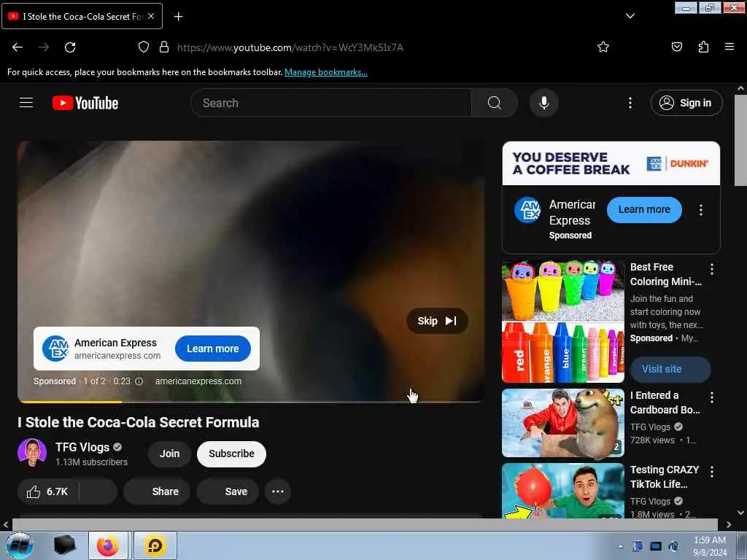747x560 pixels.
Task: Open the Manage bookmarks link
Action: tap(326, 72)
